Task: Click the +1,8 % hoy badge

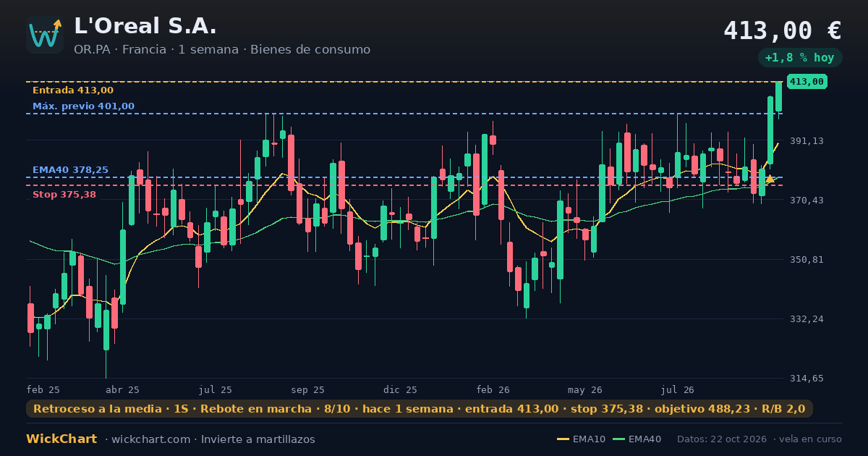Action: (x=799, y=58)
